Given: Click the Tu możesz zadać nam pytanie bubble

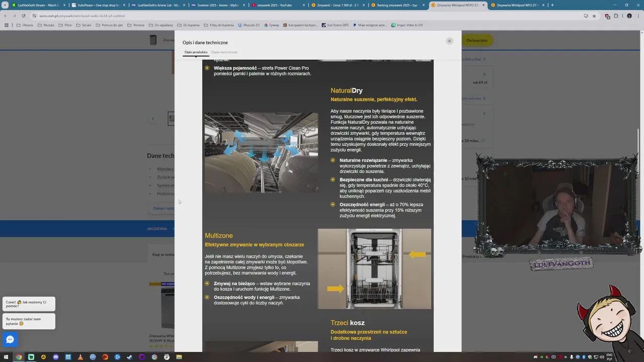Looking at the screenshot, I should pos(29,321).
